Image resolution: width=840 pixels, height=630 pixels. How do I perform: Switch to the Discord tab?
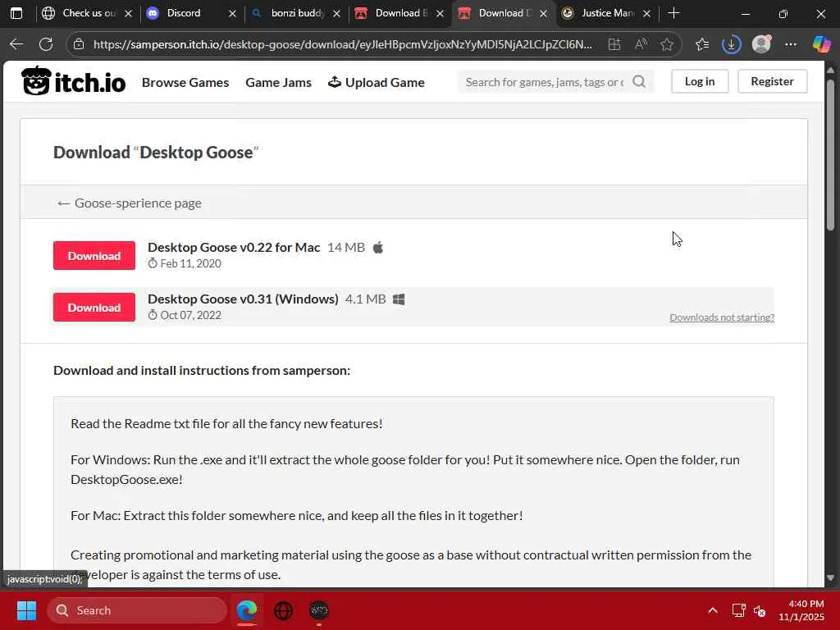(191, 13)
